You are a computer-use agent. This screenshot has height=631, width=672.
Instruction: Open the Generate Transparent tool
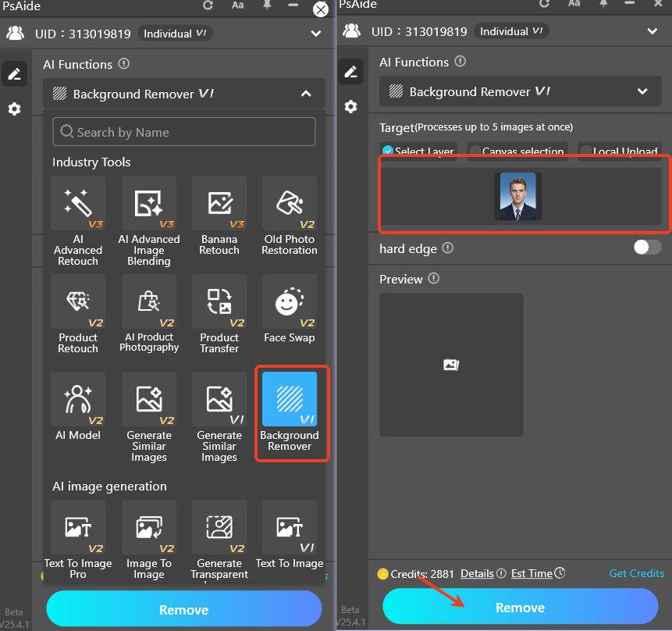coord(219,528)
